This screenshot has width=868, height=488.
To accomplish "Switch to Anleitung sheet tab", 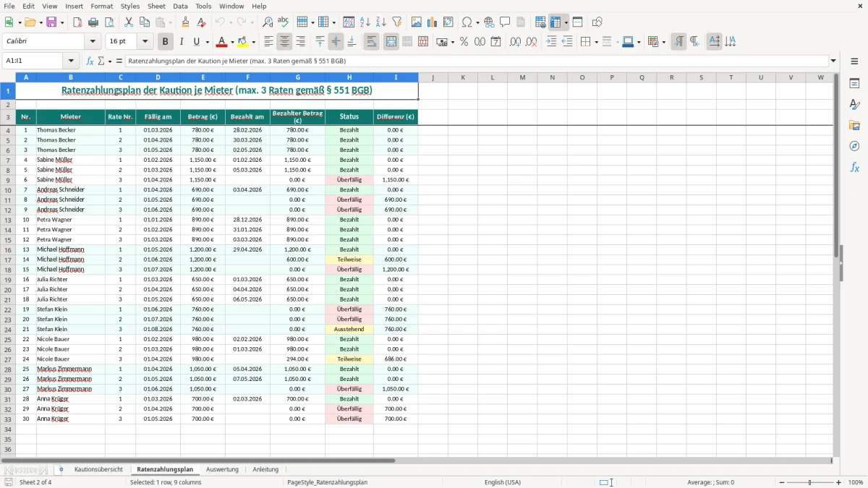I will (265, 469).
